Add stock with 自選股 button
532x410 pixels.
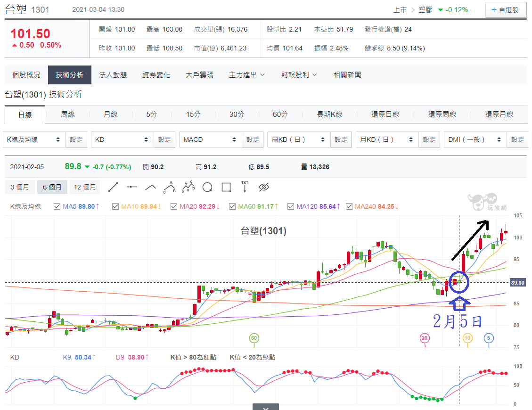pyautogui.click(x=506, y=10)
